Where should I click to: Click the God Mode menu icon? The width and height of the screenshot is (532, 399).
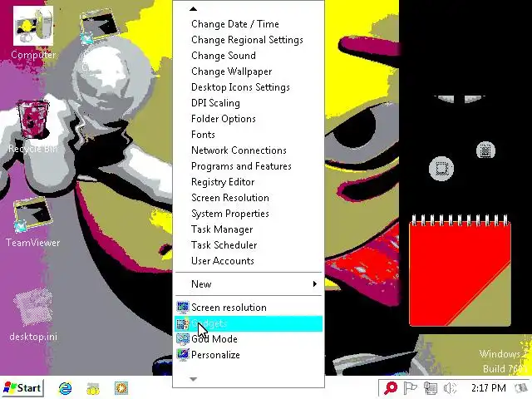coord(183,338)
